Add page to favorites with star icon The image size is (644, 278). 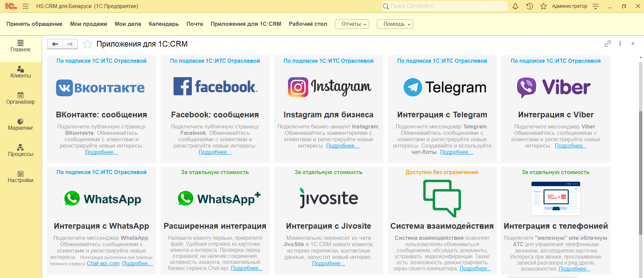click(87, 44)
